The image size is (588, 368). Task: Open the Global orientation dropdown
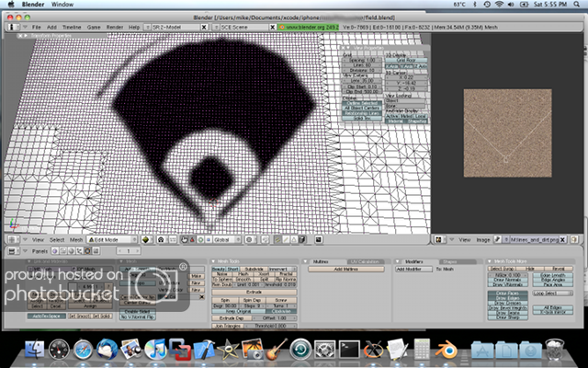tap(227, 239)
